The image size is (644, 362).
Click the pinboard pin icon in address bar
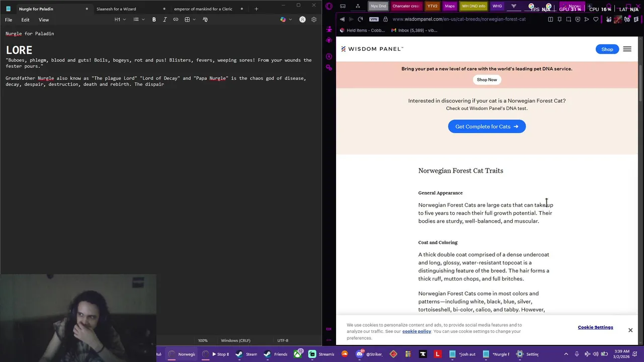point(559,19)
